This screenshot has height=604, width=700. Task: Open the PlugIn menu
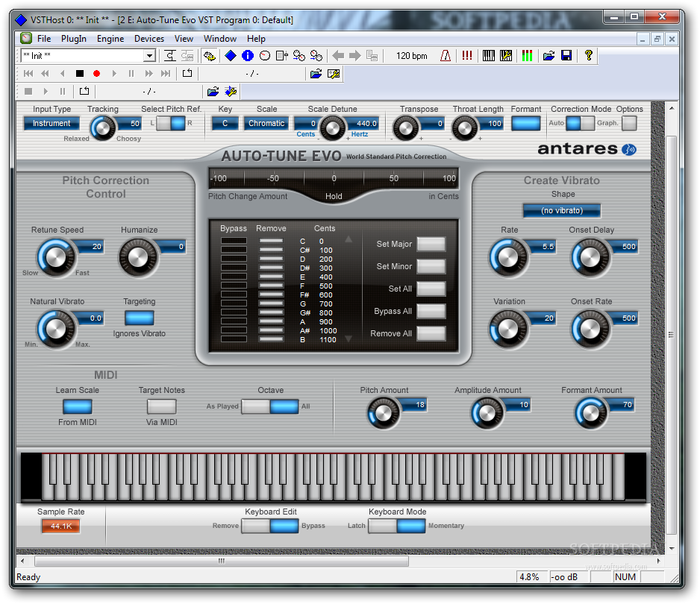point(74,39)
